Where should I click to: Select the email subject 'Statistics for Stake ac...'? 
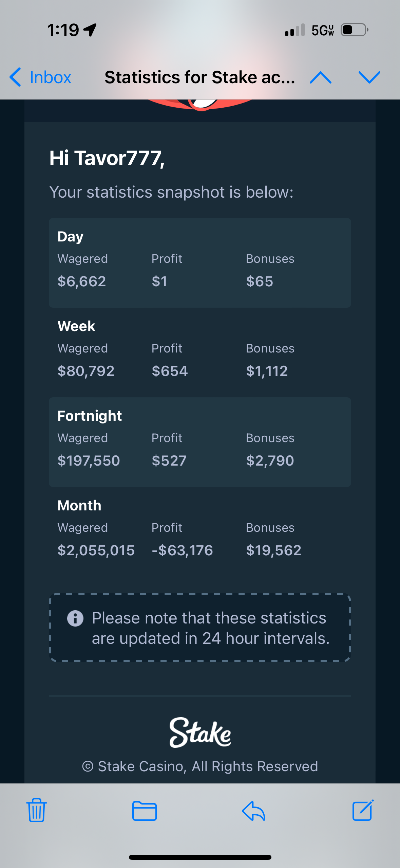pyautogui.click(x=200, y=77)
